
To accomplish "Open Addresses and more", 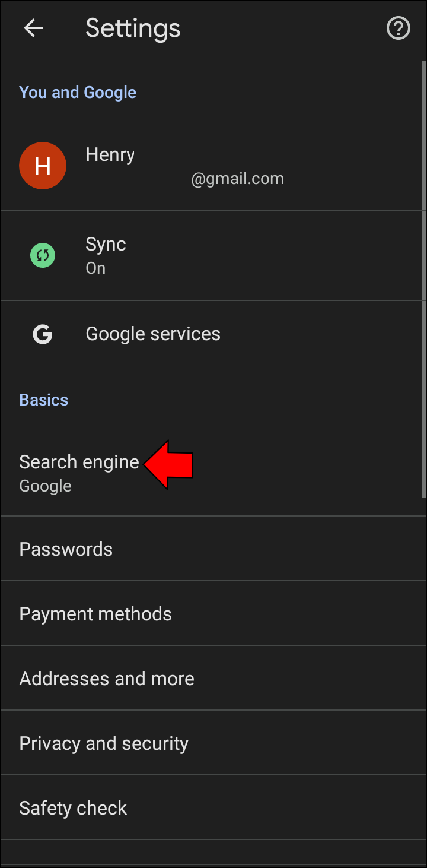I will (x=107, y=679).
